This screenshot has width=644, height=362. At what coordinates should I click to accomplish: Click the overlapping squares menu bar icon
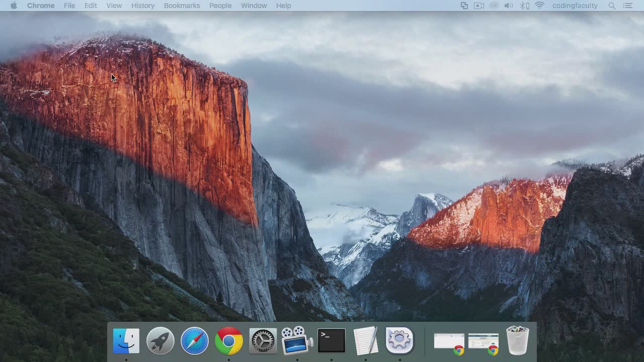[464, 6]
